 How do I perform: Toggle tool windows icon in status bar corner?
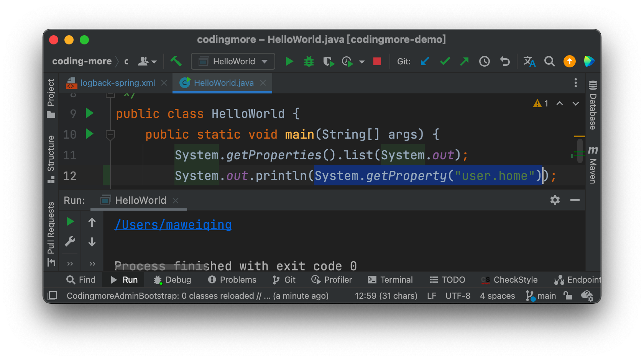[x=52, y=296]
